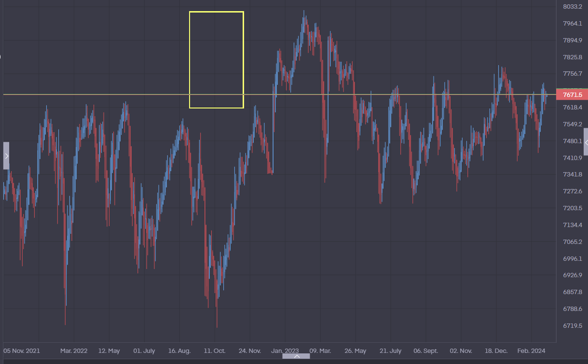Click the 11. Oct. date label
The width and height of the screenshot is (588, 364).
coord(215,351)
